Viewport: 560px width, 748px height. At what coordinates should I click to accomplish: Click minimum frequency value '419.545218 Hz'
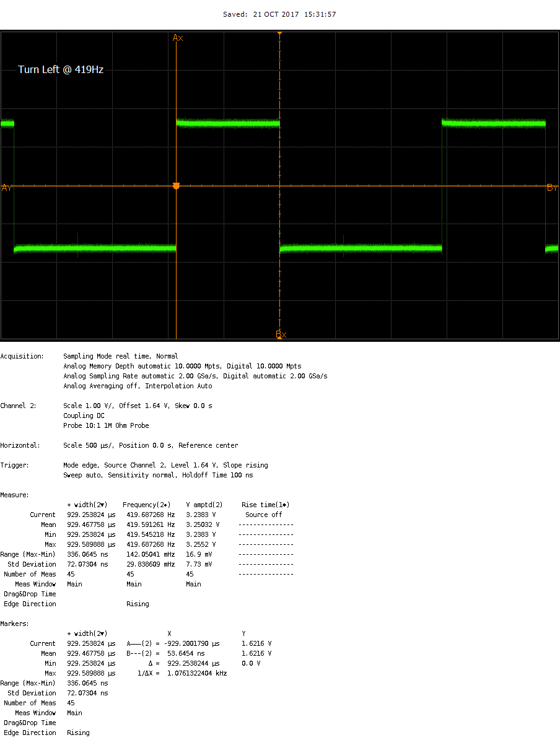151,534
